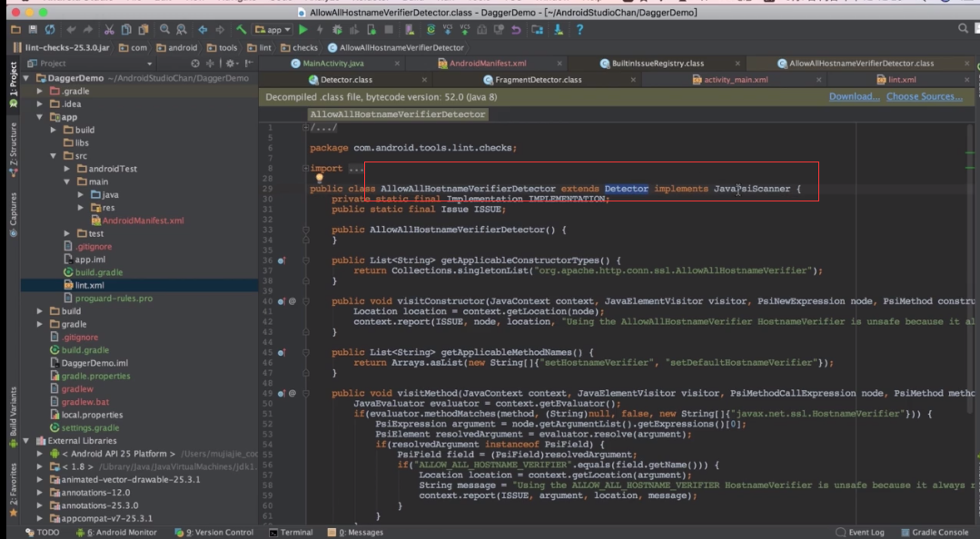The height and width of the screenshot is (539, 980).
Task: Open the Project Structure toolbar icon
Action: 537,29
